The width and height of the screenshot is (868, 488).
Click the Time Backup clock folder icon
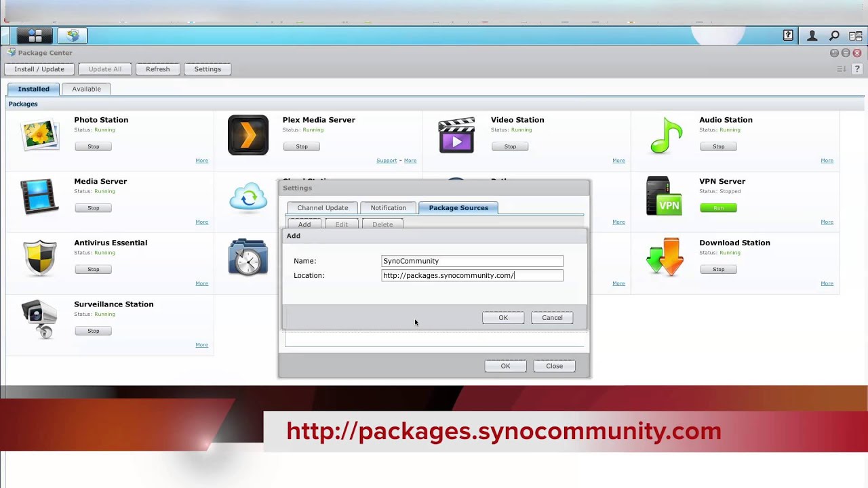[248, 257]
